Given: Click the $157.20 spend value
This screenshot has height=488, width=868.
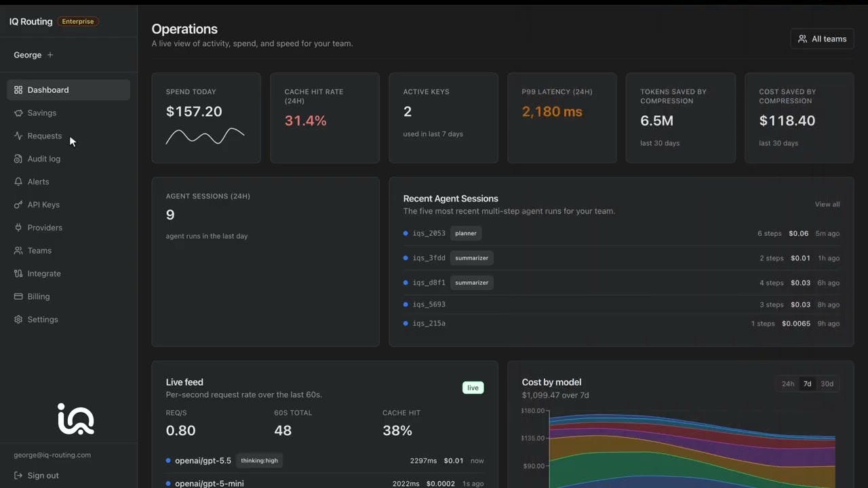Looking at the screenshot, I should click(194, 112).
